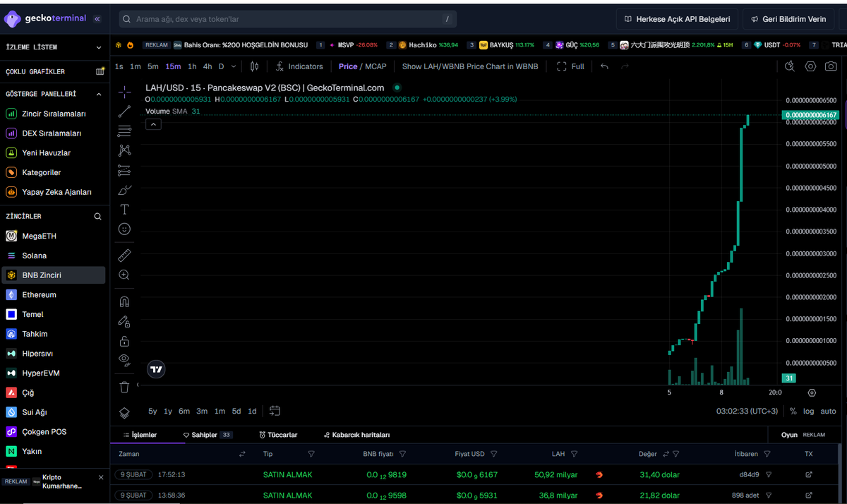This screenshot has width=847, height=504.
Task: Open the Tip column filter
Action: click(x=311, y=454)
